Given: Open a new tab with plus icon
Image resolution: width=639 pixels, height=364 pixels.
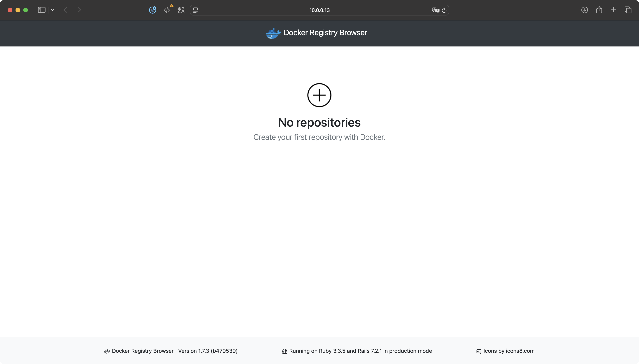Looking at the screenshot, I should (613, 10).
